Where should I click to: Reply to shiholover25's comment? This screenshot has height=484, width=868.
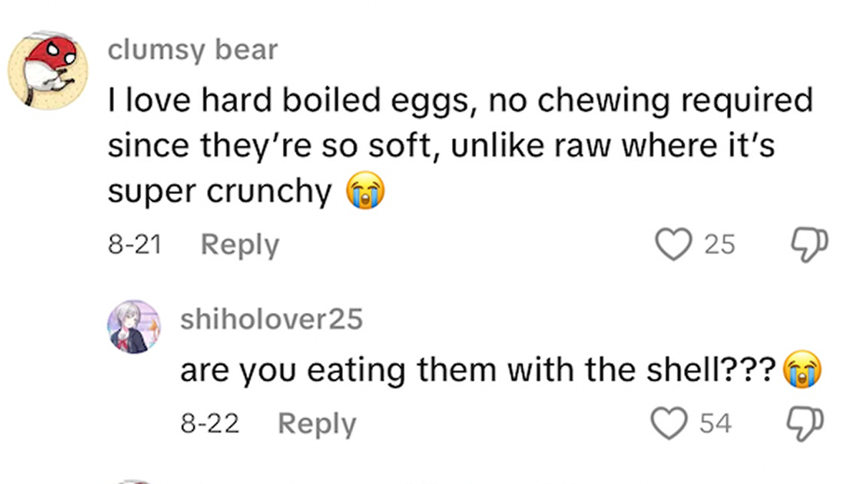(x=316, y=424)
